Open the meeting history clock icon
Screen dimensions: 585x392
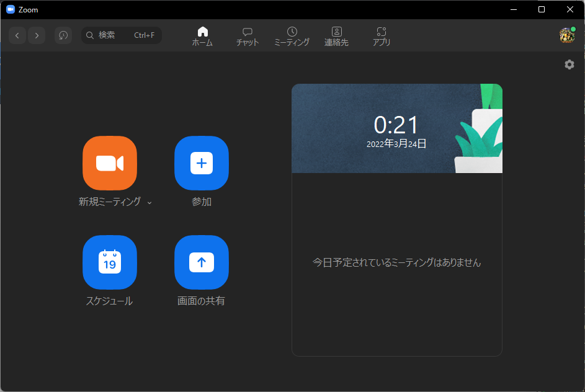(x=63, y=35)
